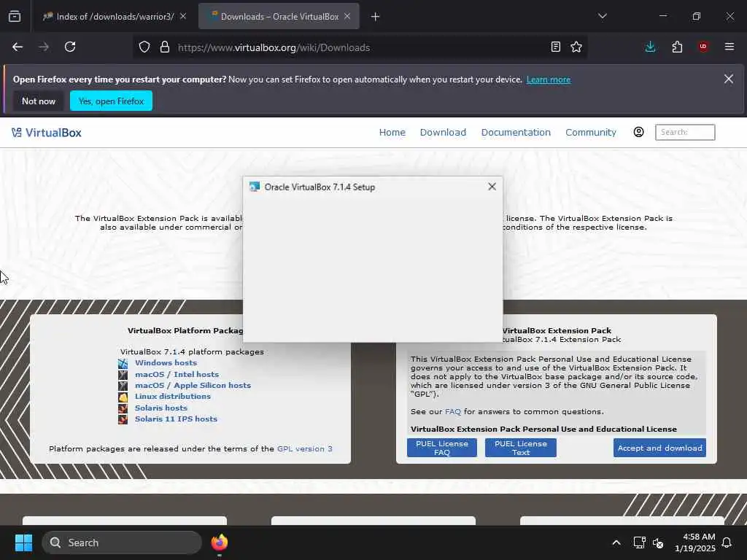The width and height of the screenshot is (747, 560).
Task: Click the forward navigation arrow
Action: click(44, 47)
